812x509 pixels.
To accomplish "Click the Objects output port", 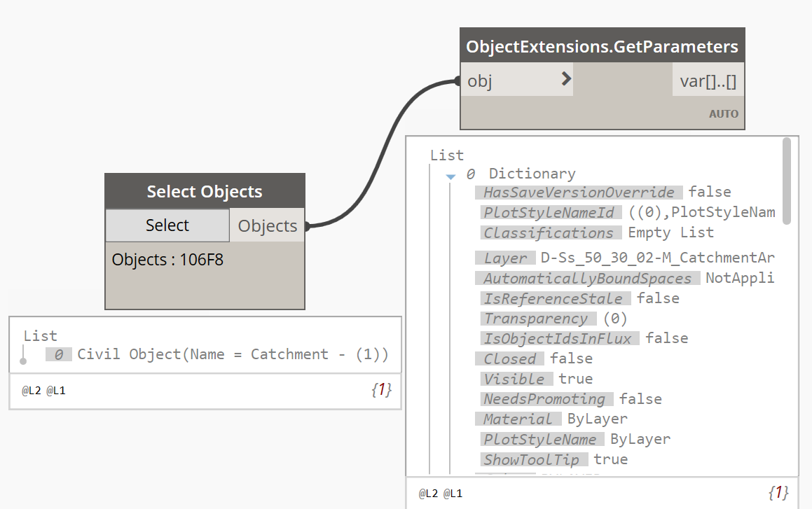I will 267,225.
